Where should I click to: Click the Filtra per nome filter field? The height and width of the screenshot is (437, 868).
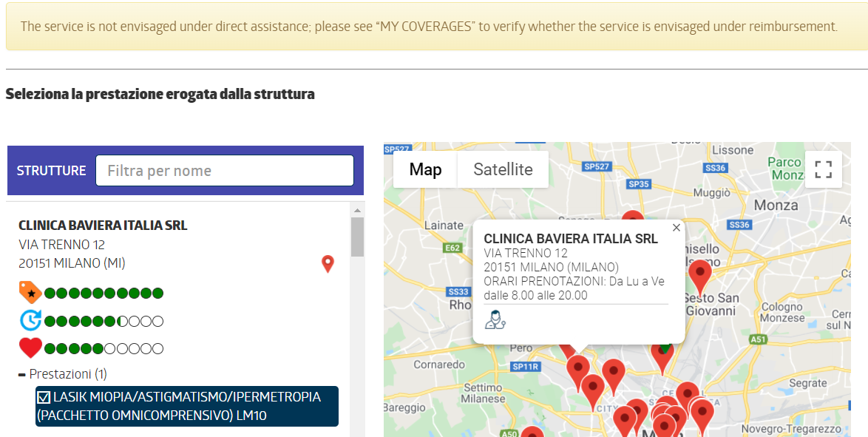pos(225,171)
